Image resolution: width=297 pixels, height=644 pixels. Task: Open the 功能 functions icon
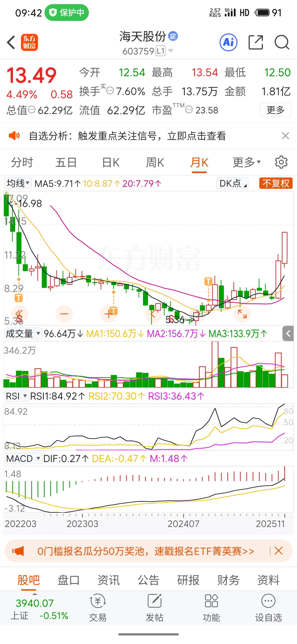point(211,601)
